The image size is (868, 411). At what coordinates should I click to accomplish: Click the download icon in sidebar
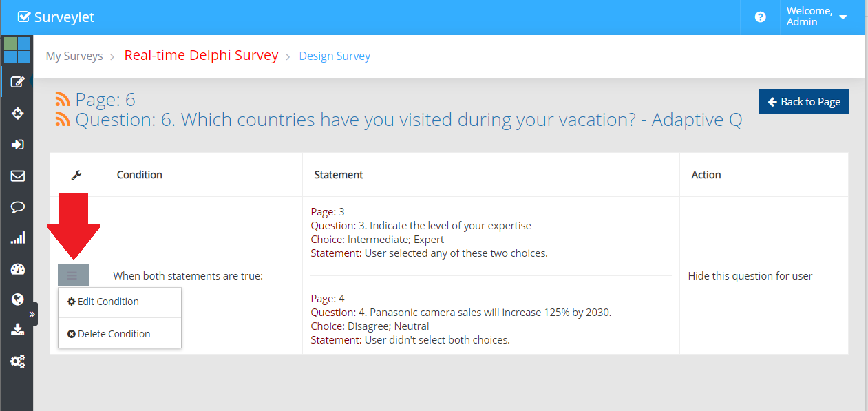click(x=18, y=330)
